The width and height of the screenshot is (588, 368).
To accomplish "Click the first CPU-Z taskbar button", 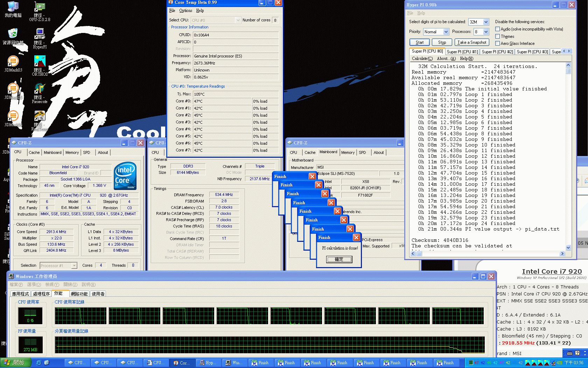I will click(x=77, y=363).
